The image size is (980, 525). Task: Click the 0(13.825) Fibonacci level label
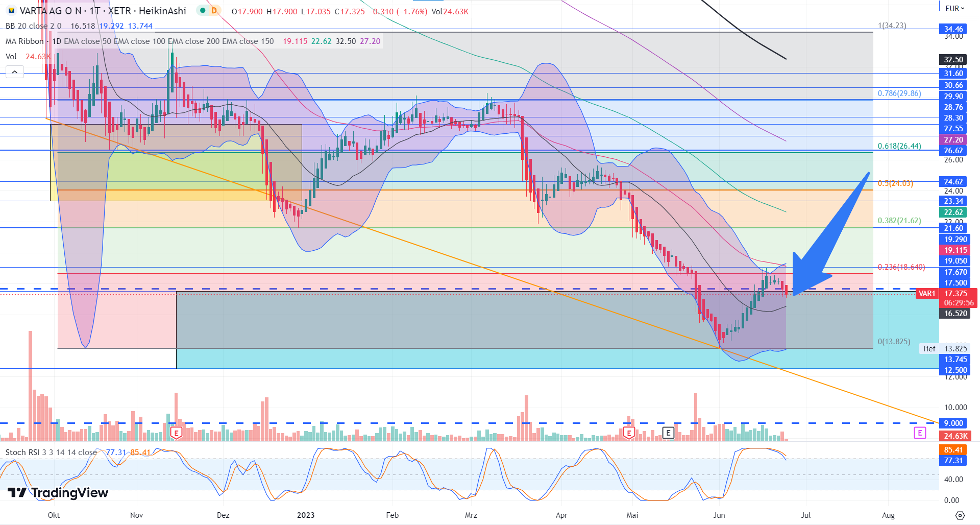coord(894,342)
